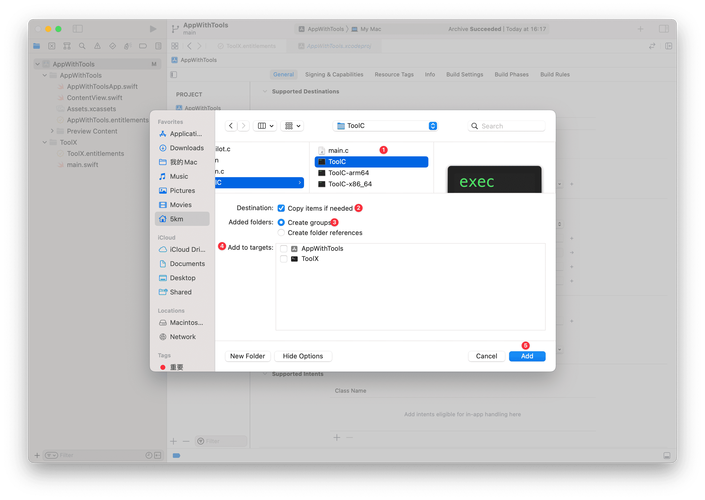The width and height of the screenshot is (705, 500).
Task: Click the exec file preview thumbnail
Action: click(x=494, y=180)
